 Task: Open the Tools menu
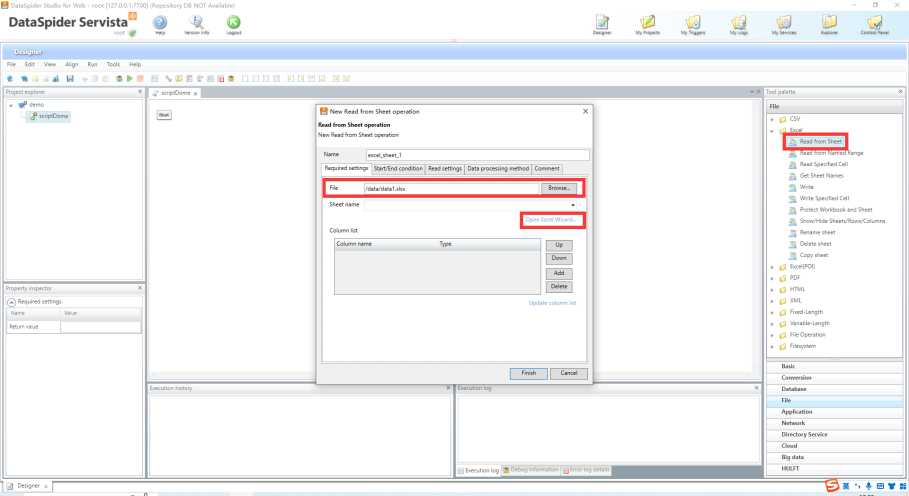coord(113,64)
